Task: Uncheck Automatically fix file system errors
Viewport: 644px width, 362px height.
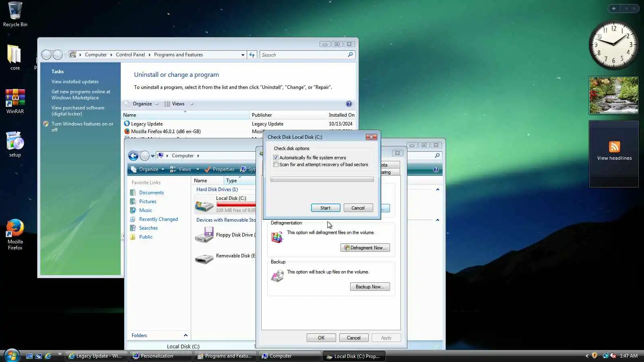Action: (x=276, y=158)
